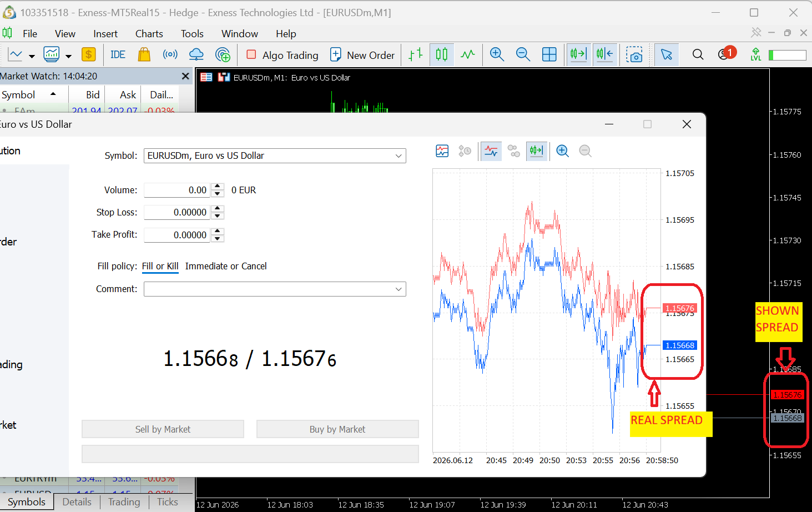Click the tick chart icon in order dialog
Screen dimensions: 812x512
(442, 151)
